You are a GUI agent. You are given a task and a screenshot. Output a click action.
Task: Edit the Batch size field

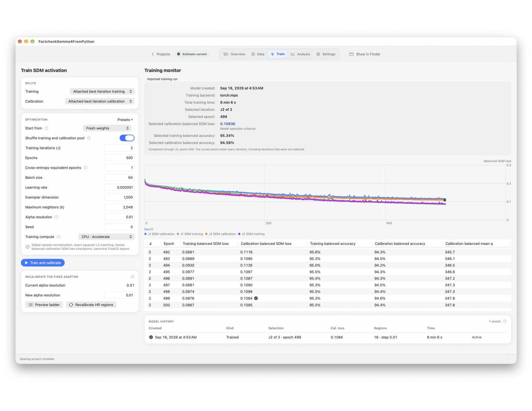point(119,177)
